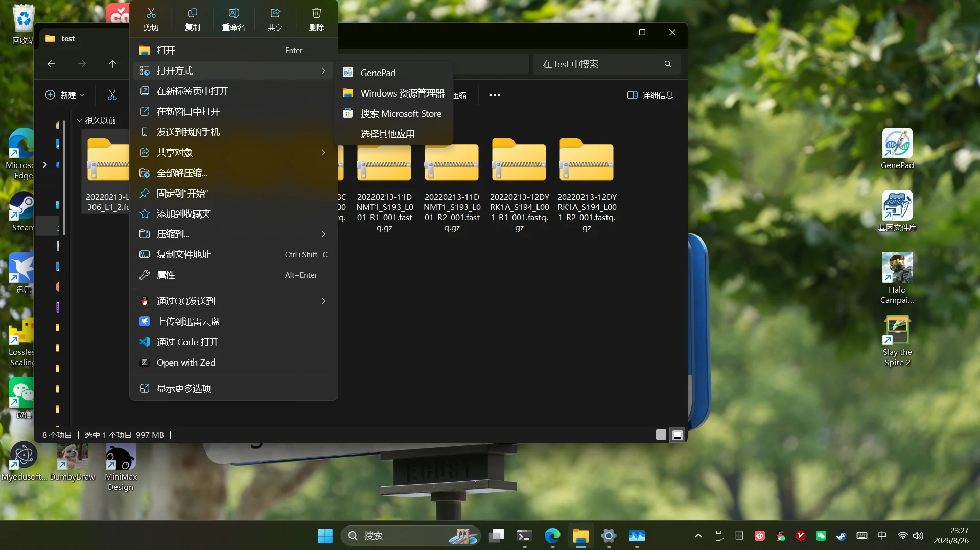Open Task View on the taskbar
This screenshot has width=980, height=550.
coord(496,536)
